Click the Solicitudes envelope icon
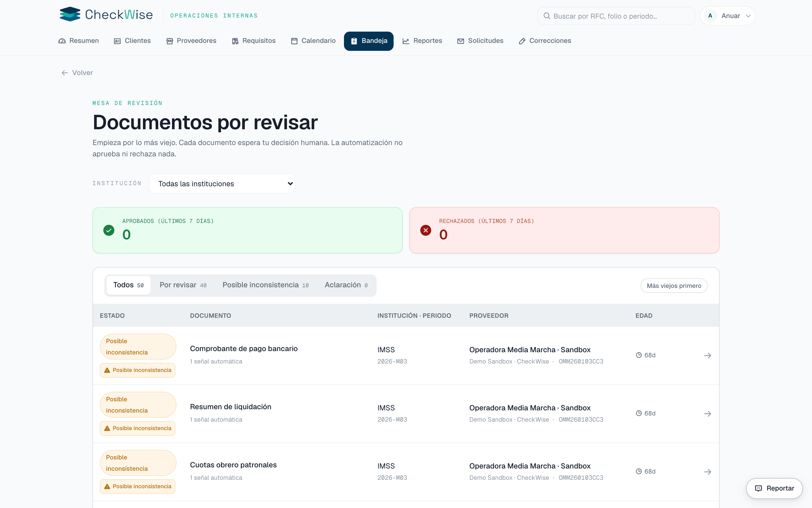The width and height of the screenshot is (812, 508). [x=461, y=41]
